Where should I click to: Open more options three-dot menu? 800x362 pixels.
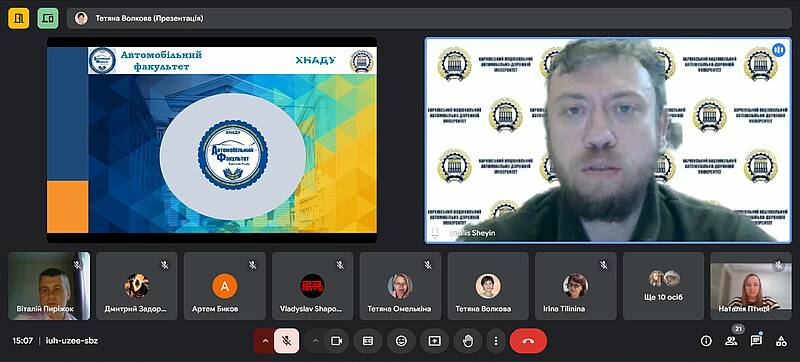pos(495,341)
